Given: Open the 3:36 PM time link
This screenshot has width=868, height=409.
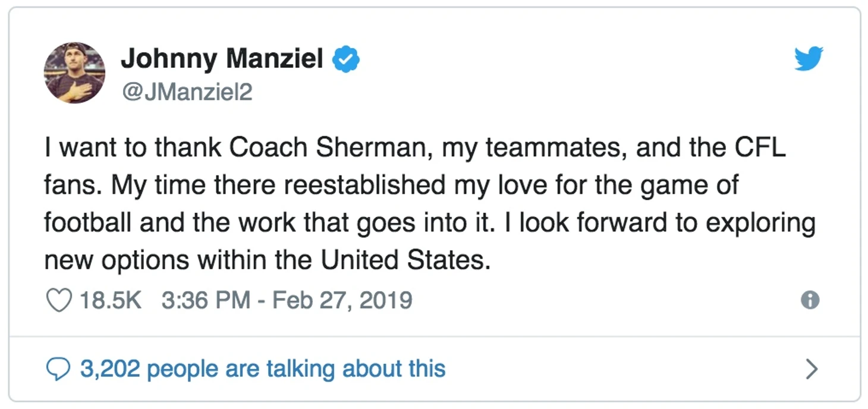Looking at the screenshot, I should tap(206, 300).
